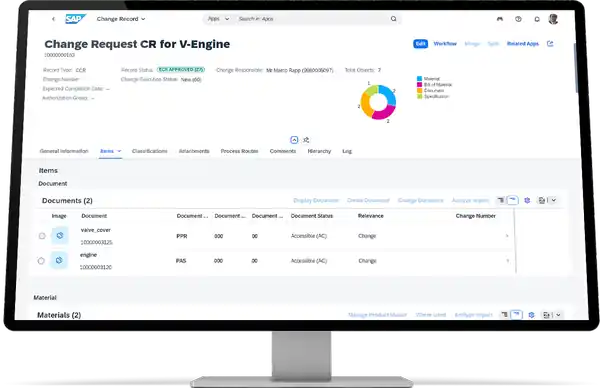Screen dimensions: 600x388
Task: Click Analyze Impact in Documents toolbar
Action: [x=470, y=200]
